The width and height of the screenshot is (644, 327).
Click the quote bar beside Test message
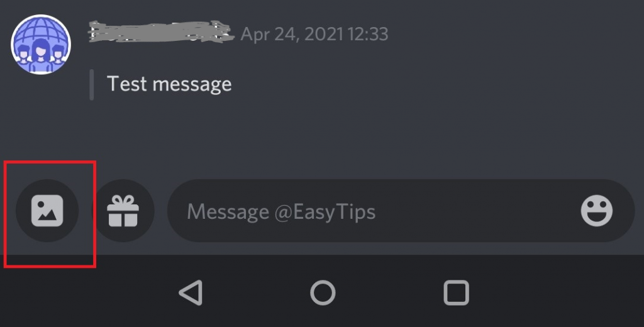click(92, 85)
